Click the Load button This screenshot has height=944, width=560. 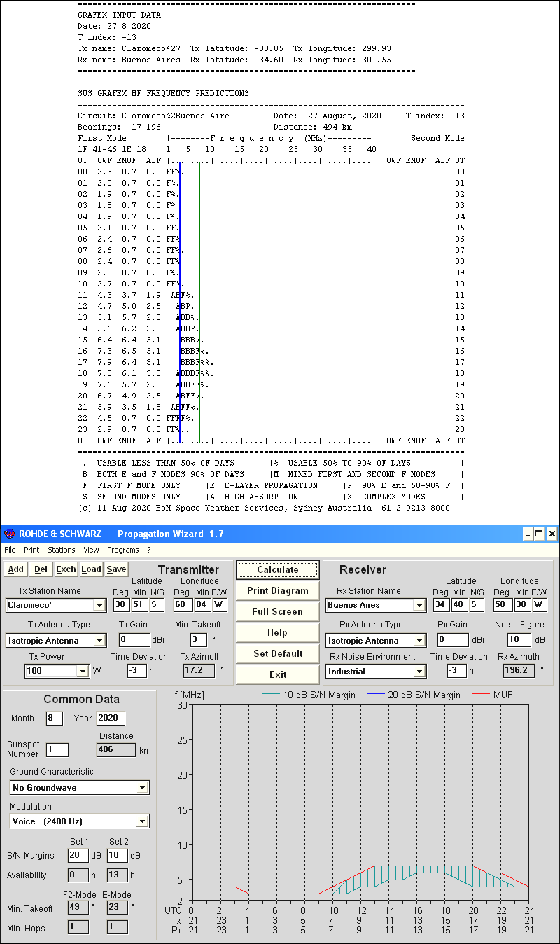tap(91, 569)
